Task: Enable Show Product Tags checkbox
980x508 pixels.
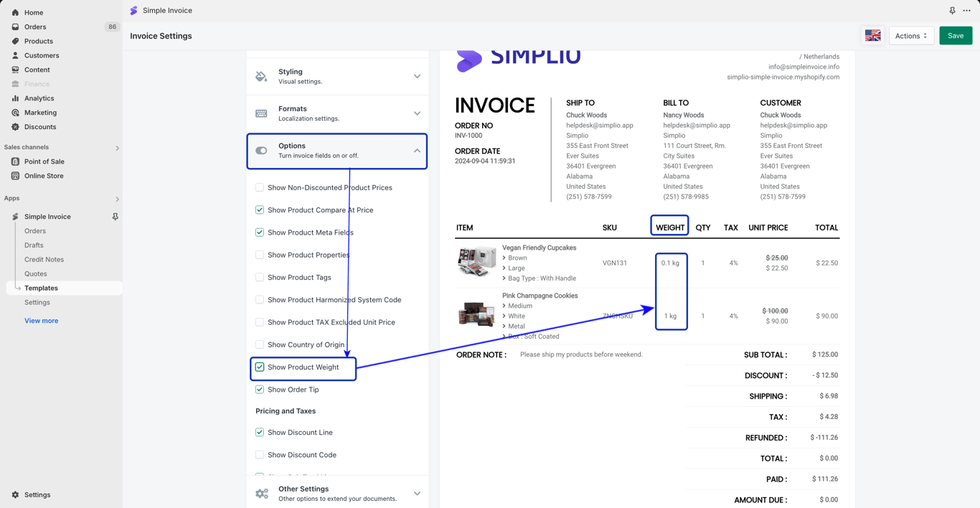Action: tap(260, 278)
